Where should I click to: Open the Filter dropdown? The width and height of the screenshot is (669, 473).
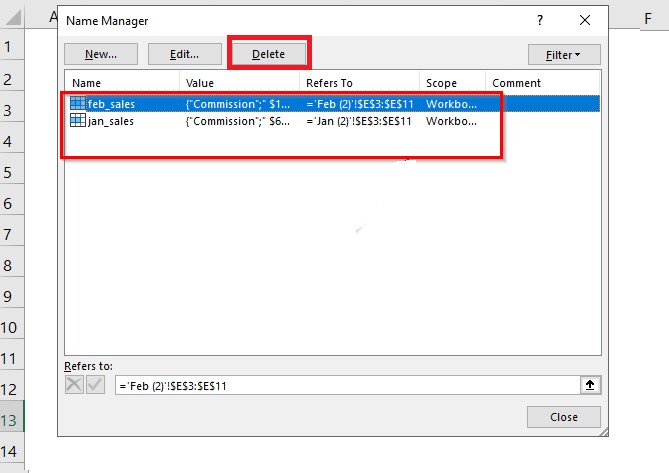564,55
